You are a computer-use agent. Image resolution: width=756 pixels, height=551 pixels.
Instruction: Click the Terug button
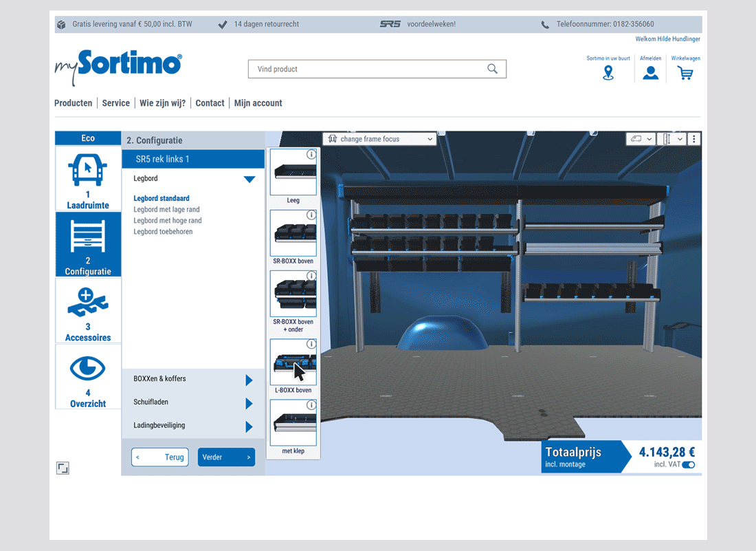tap(159, 457)
